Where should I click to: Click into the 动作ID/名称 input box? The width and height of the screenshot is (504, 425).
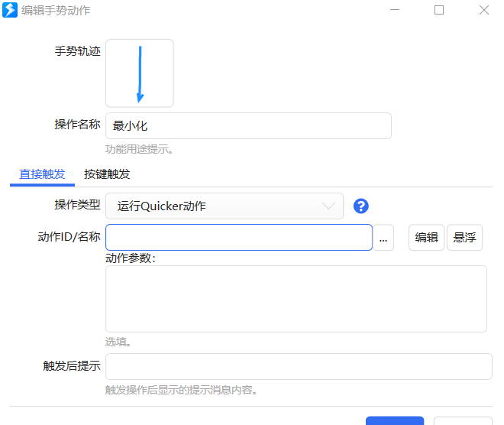pyautogui.click(x=238, y=238)
